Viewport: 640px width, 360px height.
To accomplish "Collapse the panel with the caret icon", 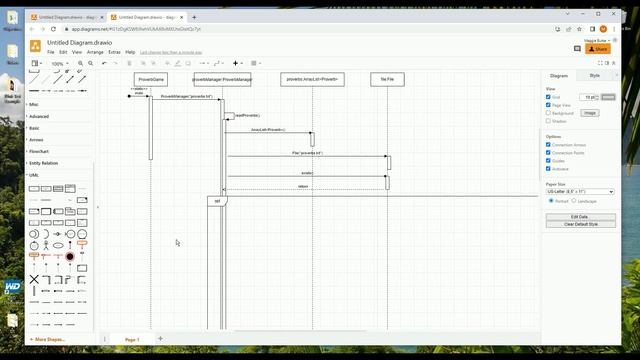I will (613, 63).
